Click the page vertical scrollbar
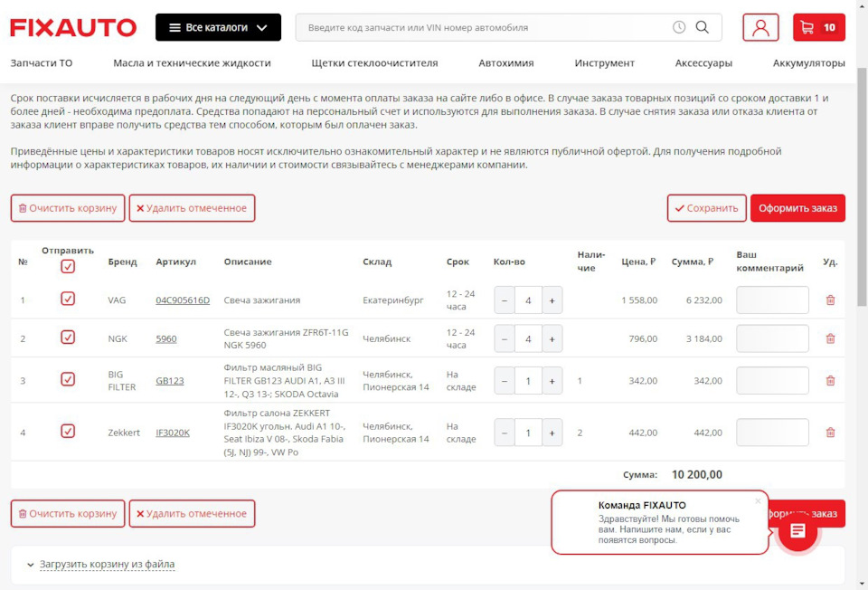Screen dimensions: 868x590 862,186
